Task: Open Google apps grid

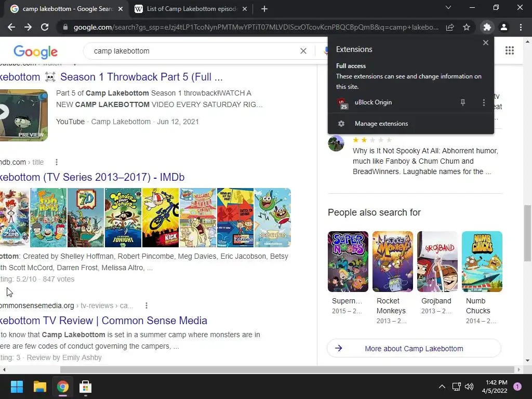Action: pyautogui.click(x=510, y=50)
